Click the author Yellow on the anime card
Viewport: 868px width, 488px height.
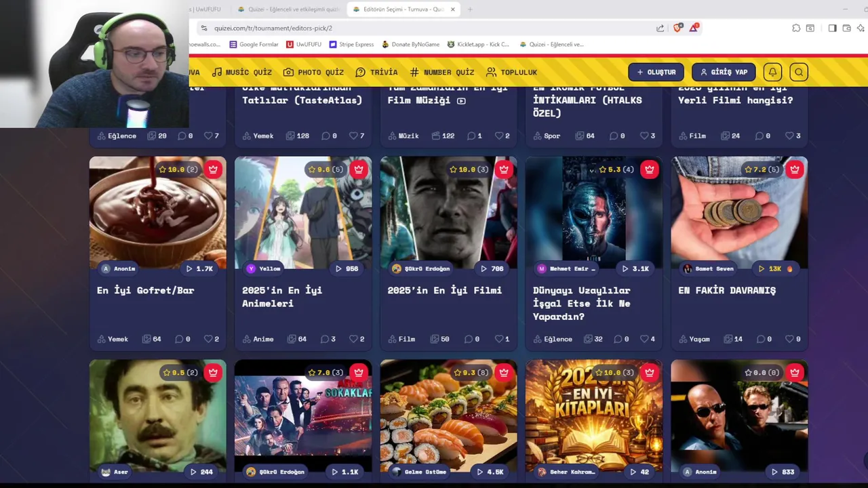click(x=263, y=268)
